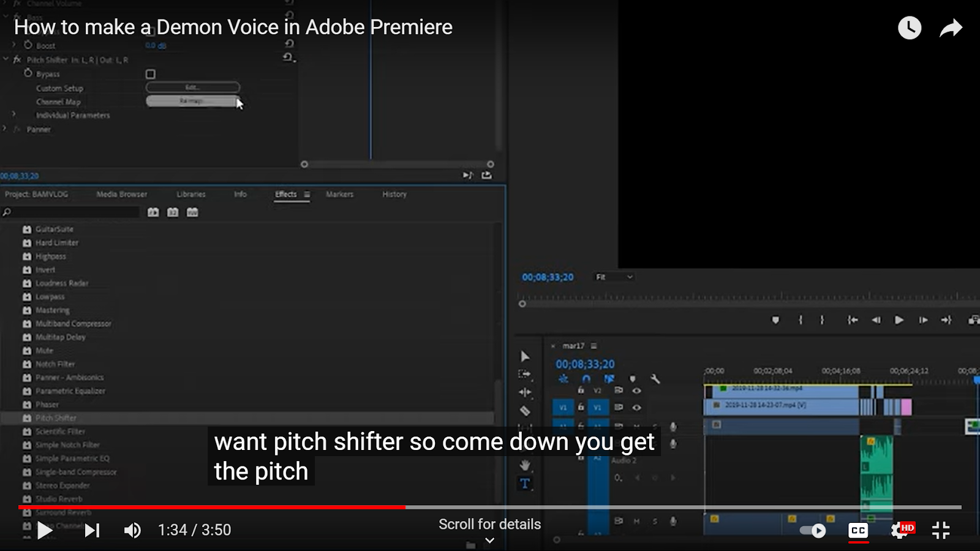Exit full screen mode
The image size is (980, 551).
[x=941, y=530]
